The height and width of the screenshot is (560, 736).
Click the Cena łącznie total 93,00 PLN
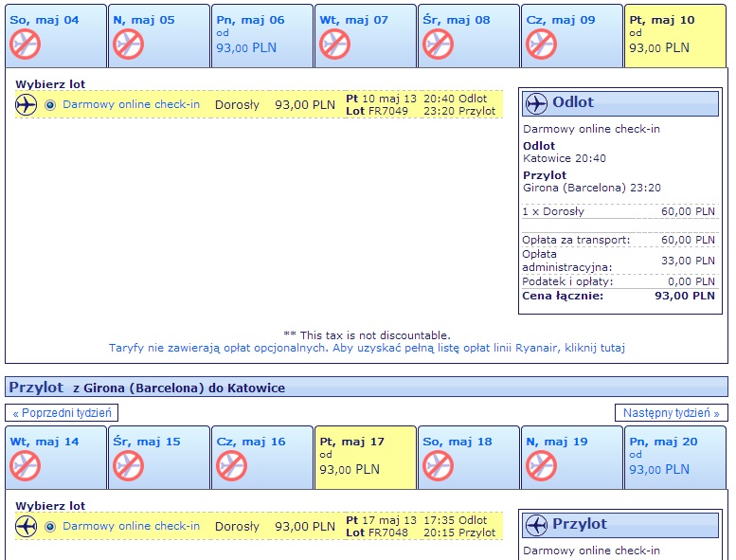coord(685,296)
